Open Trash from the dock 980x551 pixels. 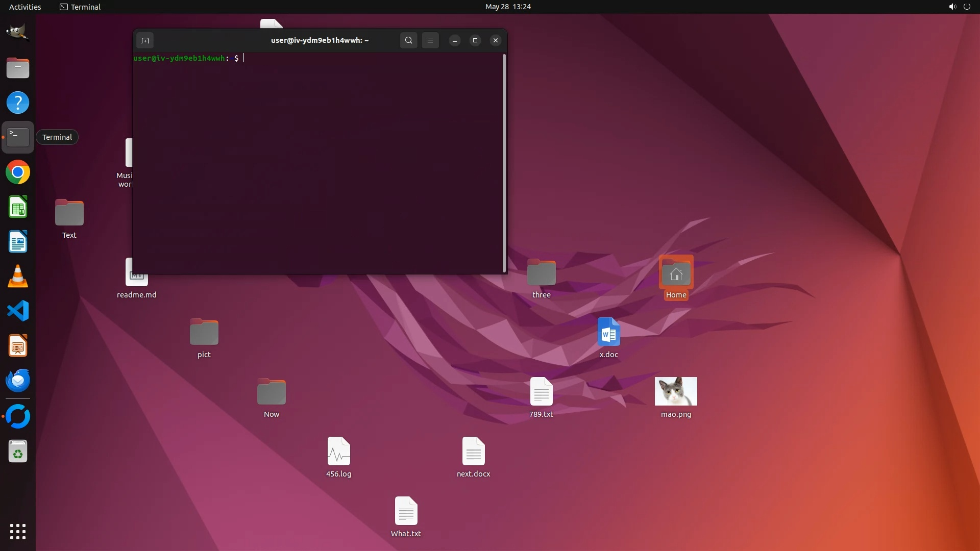click(x=18, y=452)
